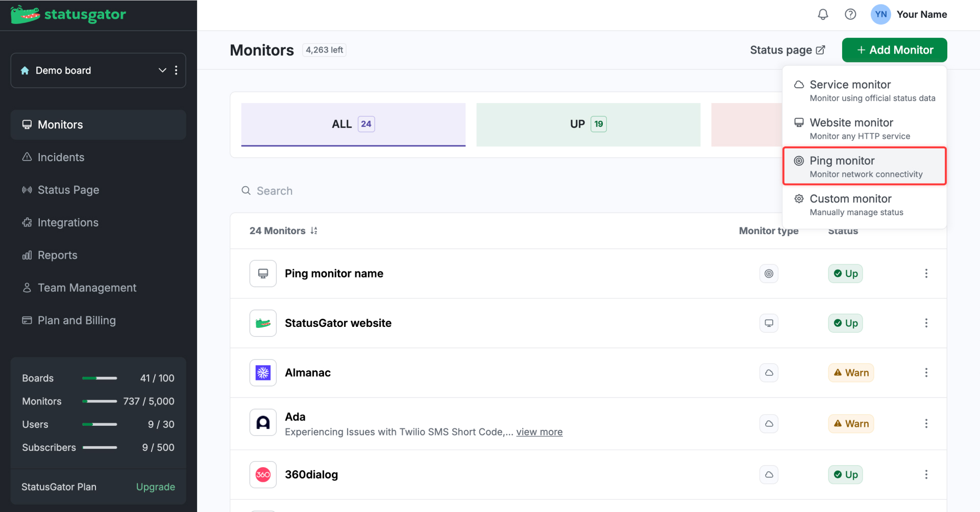980x512 pixels.
Task: Click the Warn status badge for Almanac
Action: coord(851,373)
